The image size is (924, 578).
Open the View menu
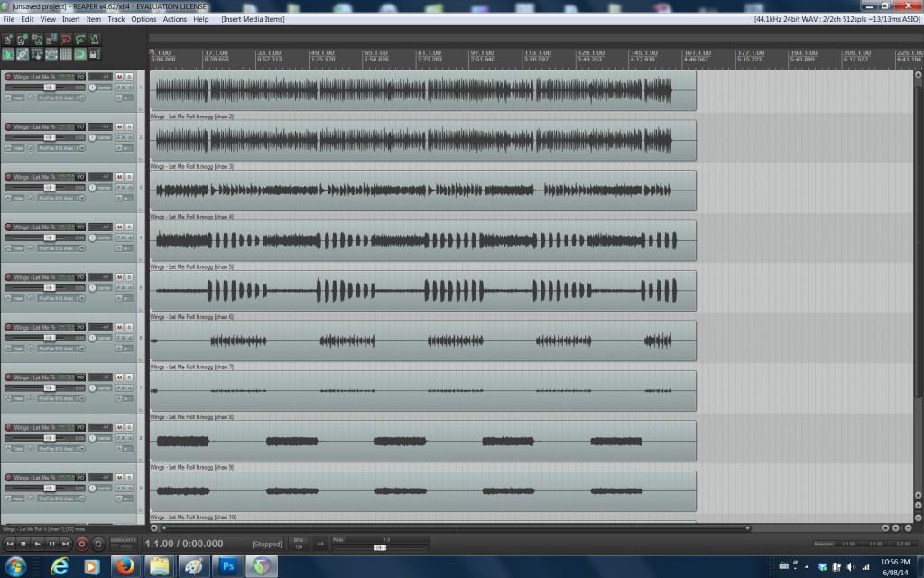click(x=48, y=19)
